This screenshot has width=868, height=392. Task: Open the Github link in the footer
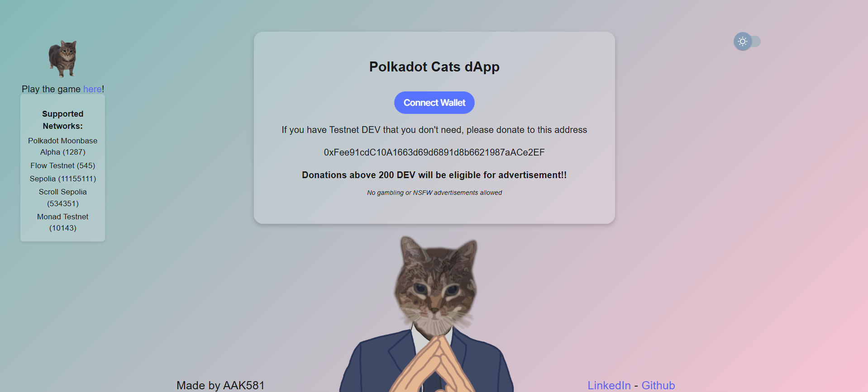point(658,385)
